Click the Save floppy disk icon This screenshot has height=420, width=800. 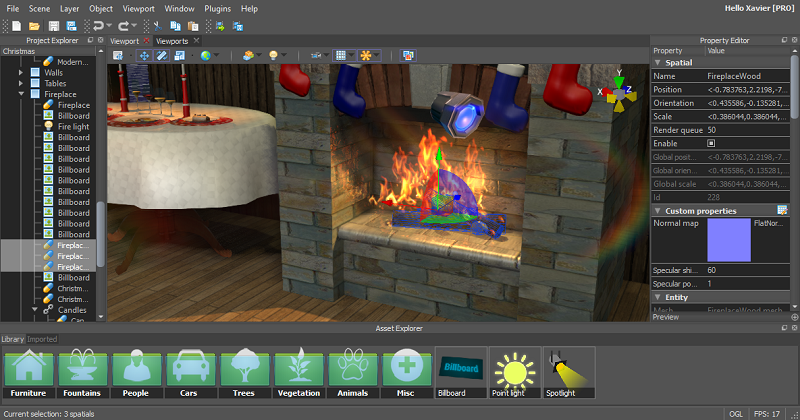tap(53, 25)
